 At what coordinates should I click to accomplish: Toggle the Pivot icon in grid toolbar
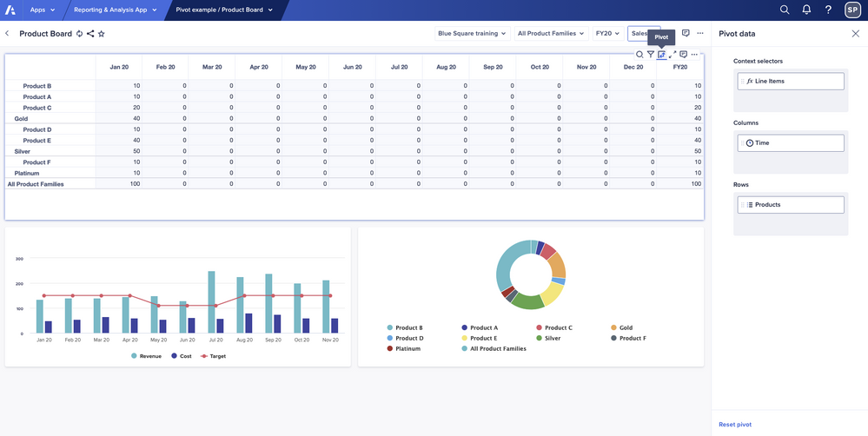tap(661, 55)
